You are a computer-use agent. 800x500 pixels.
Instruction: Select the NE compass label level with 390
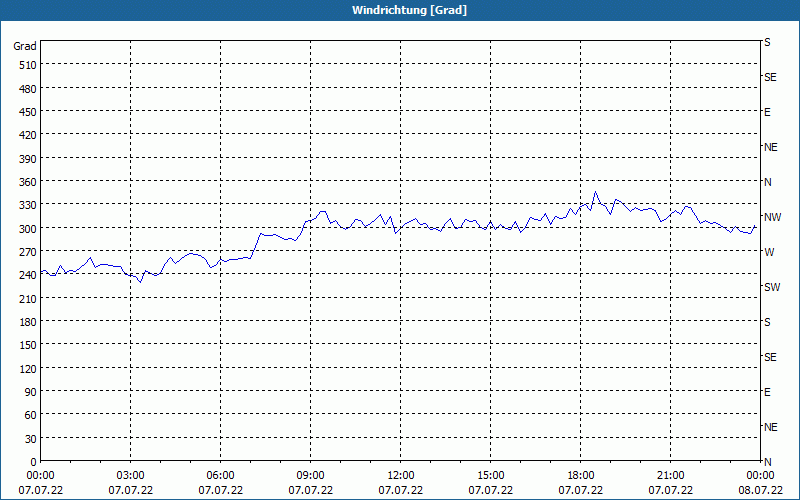770,147
